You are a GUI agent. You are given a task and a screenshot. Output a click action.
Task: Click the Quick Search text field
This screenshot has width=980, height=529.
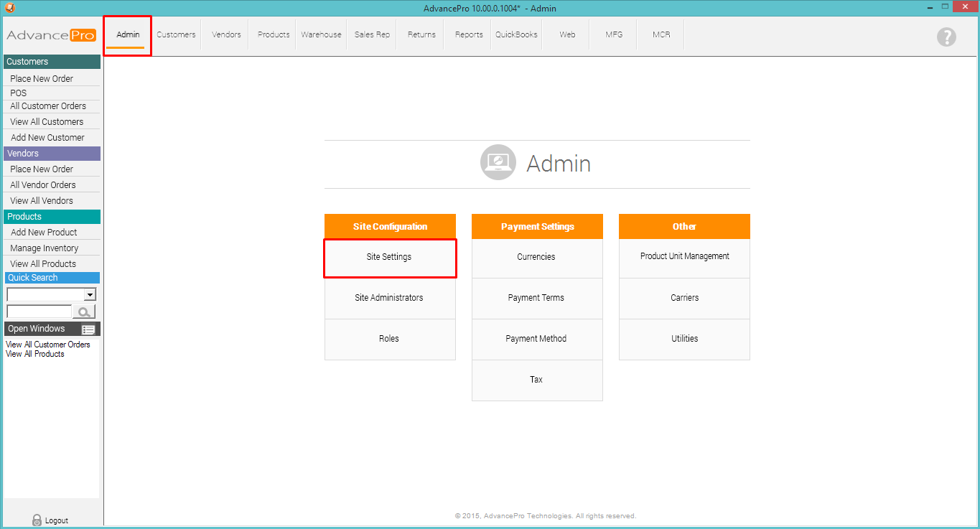(x=39, y=312)
